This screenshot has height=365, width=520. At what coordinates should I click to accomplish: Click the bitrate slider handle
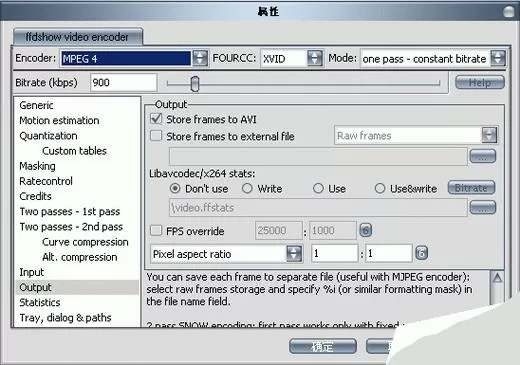coord(195,83)
